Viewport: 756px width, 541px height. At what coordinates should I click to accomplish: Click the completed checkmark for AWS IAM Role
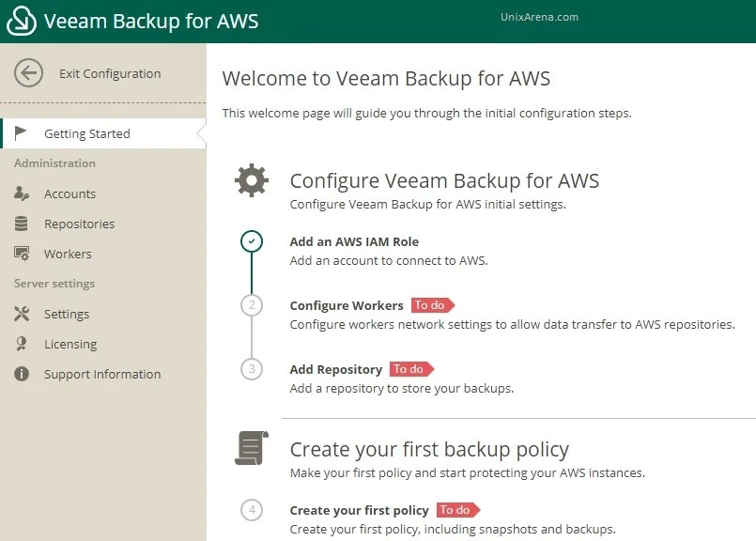tap(251, 241)
